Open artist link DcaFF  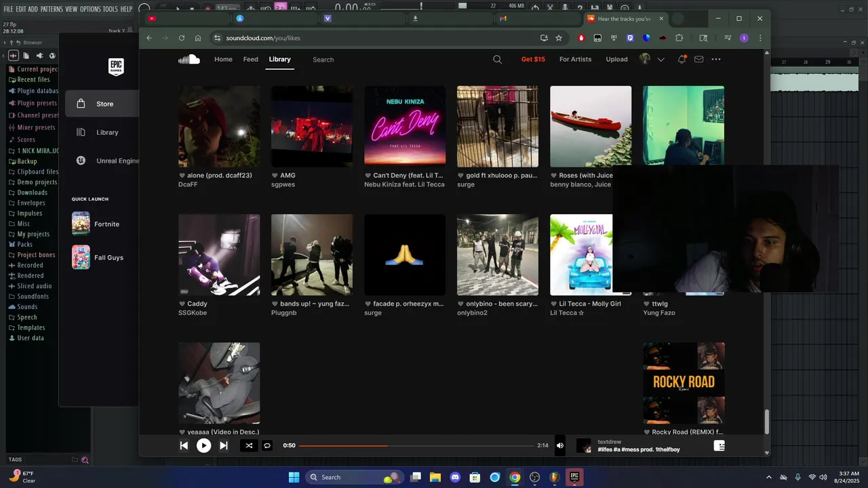[188, 184]
